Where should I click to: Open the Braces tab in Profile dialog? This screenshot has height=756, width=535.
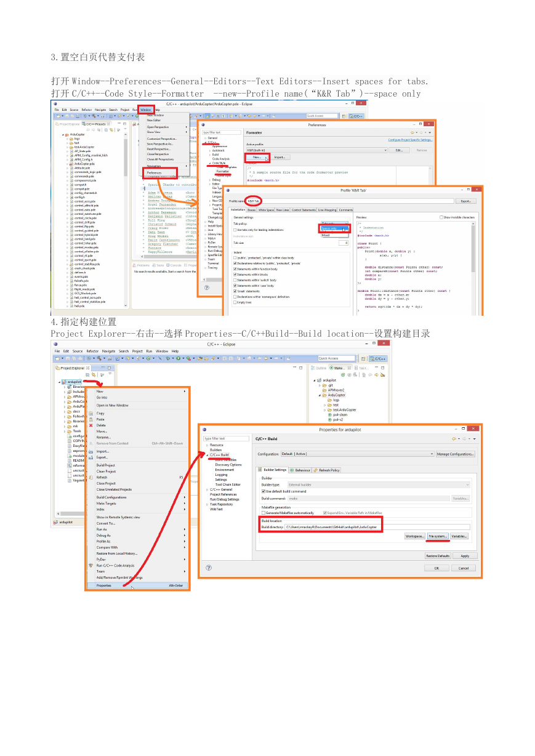click(252, 210)
